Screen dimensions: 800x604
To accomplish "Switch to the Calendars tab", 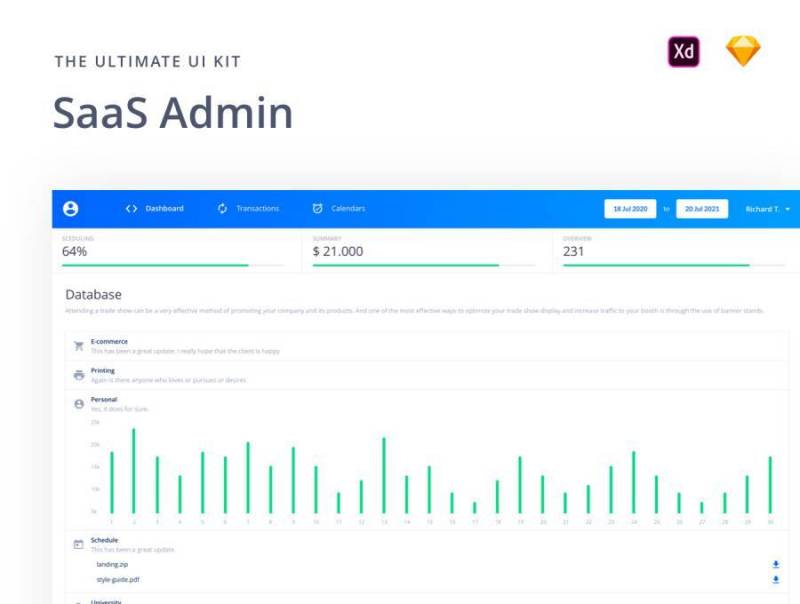I will (x=348, y=209).
